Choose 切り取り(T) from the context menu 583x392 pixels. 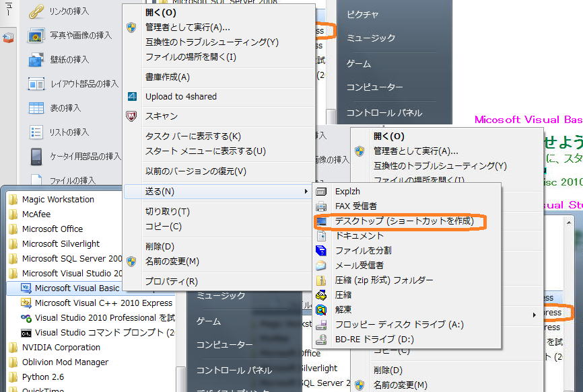pos(168,212)
